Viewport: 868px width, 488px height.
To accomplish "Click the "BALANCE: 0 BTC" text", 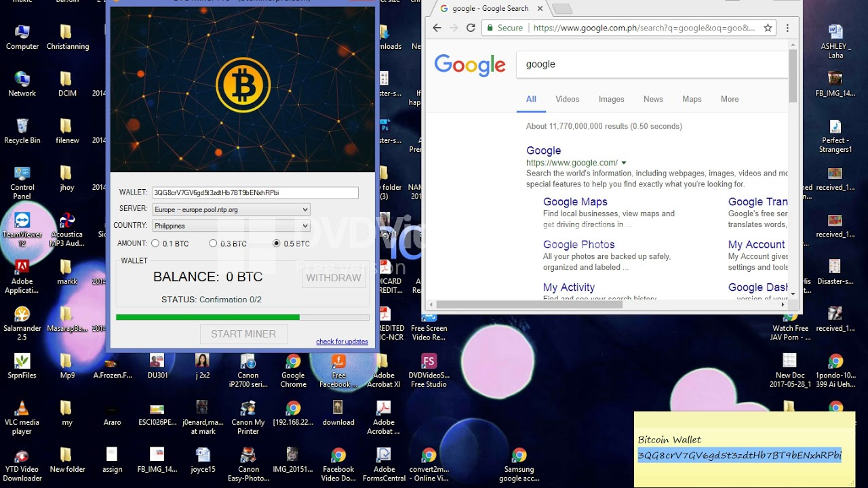I will [208, 277].
